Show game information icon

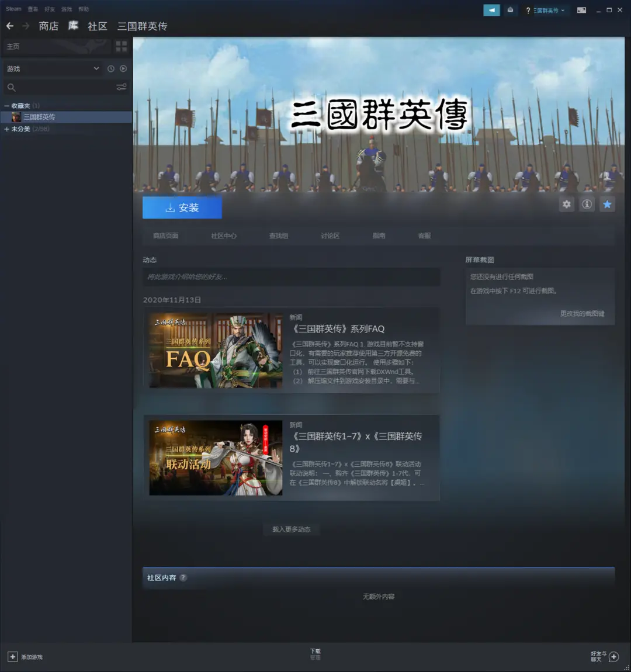click(x=587, y=205)
